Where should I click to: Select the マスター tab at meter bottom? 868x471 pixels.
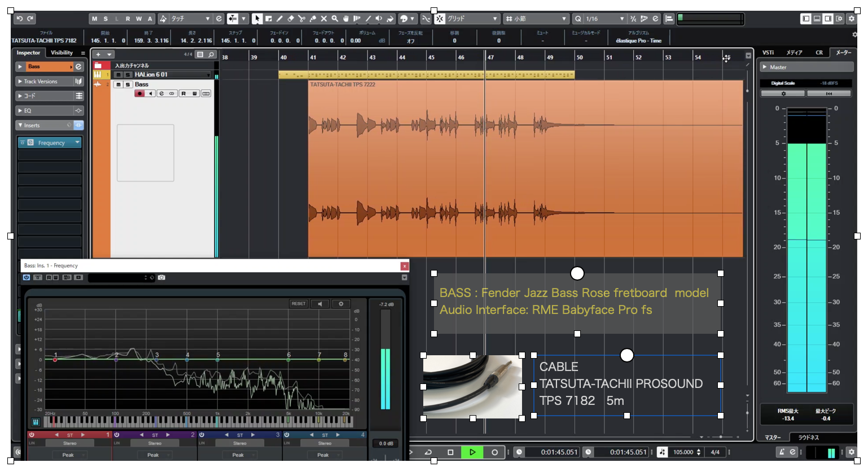[x=773, y=437]
